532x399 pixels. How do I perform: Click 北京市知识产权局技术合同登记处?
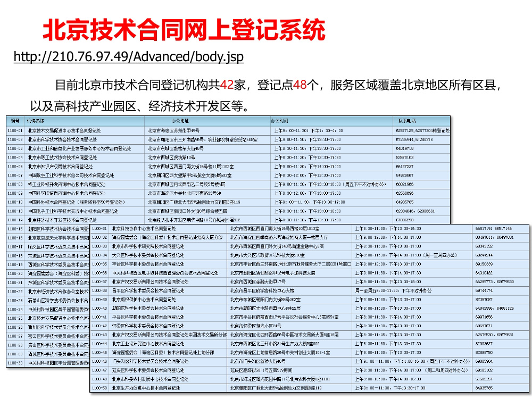click(60, 167)
